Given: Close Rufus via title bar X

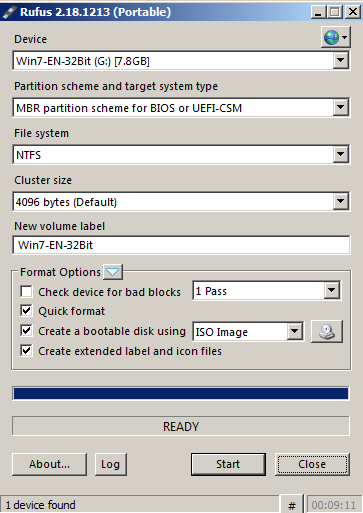Looking at the screenshot, I should pyautogui.click(x=352, y=12).
